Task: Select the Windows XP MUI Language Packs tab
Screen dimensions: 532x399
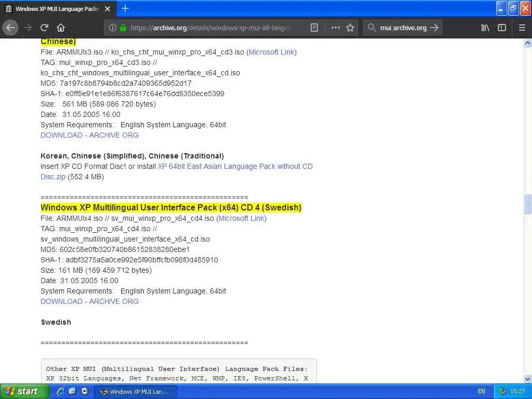Action: (58, 9)
